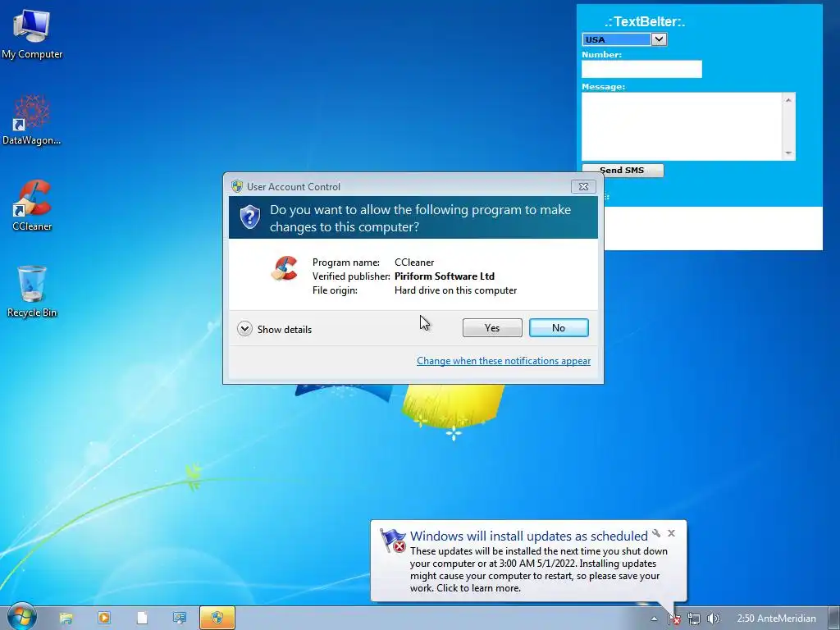Click No in User Account Control
This screenshot has width=840, height=630.
pyautogui.click(x=558, y=328)
